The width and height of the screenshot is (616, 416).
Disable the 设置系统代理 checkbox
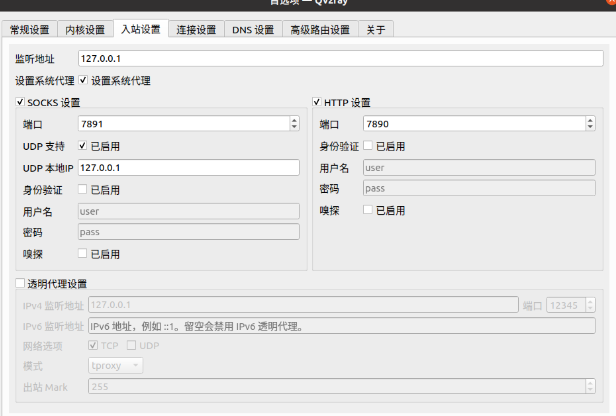(84, 80)
